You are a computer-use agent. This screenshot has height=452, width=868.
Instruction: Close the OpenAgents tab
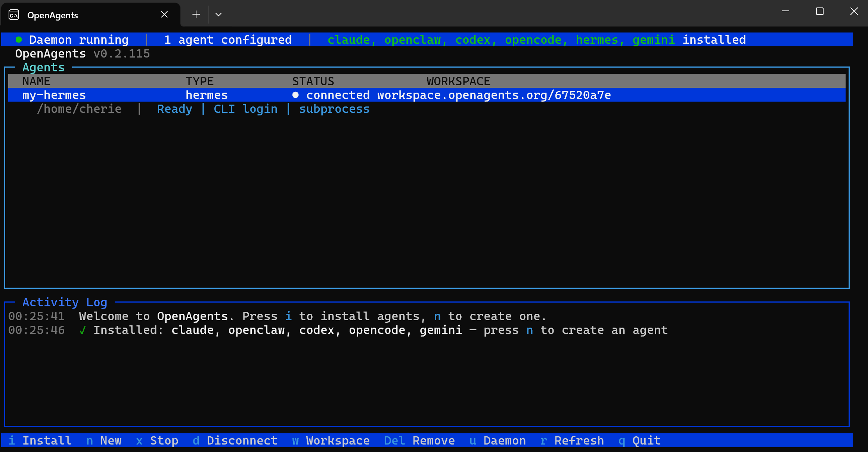pos(164,15)
